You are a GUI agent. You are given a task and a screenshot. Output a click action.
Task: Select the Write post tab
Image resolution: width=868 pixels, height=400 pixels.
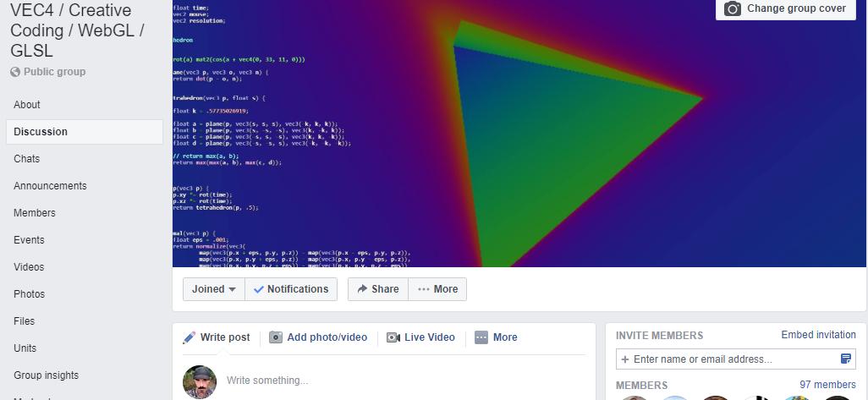tap(217, 337)
